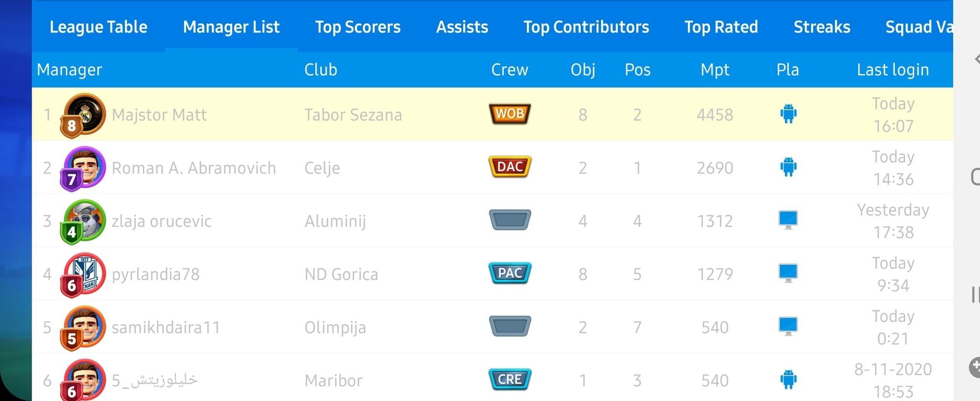Open the DAC crew badge
Screen dimensions: 980x401
510,167
